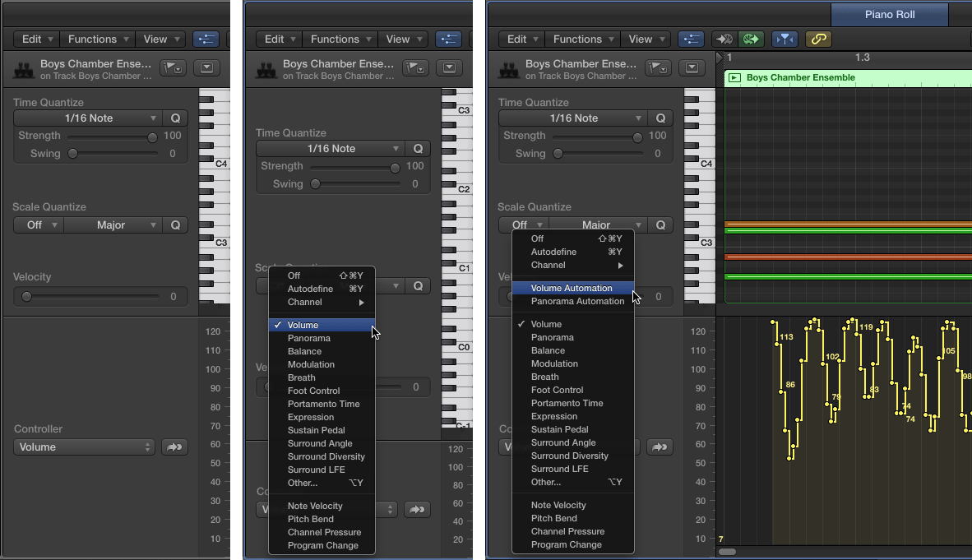Viewport: 972px width, 560px height.
Task: Open the 1/16 Note dropdown in middle panel
Action: (x=331, y=148)
